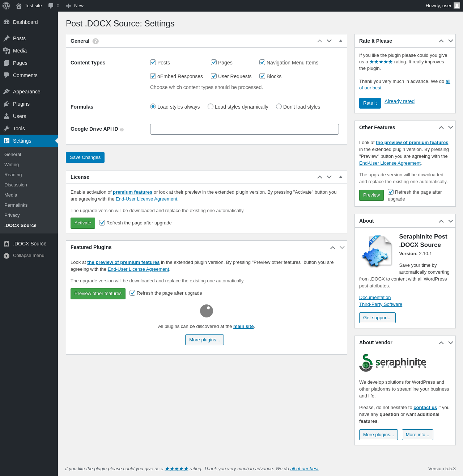Move About Vendor panel up
Viewport: 463px width, 476px height.
pos(441,342)
